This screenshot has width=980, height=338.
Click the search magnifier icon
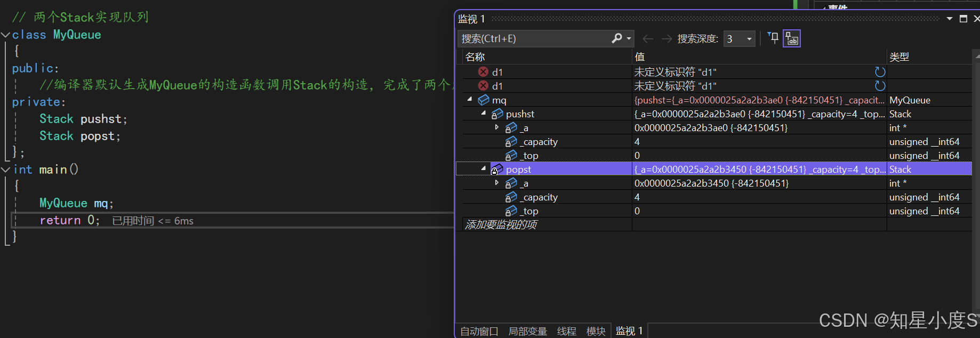point(617,38)
